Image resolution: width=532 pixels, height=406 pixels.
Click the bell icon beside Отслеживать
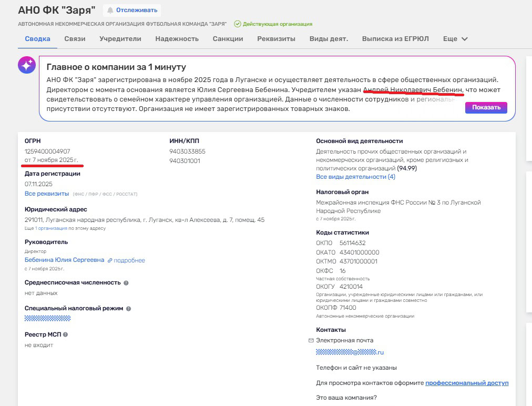pyautogui.click(x=110, y=10)
